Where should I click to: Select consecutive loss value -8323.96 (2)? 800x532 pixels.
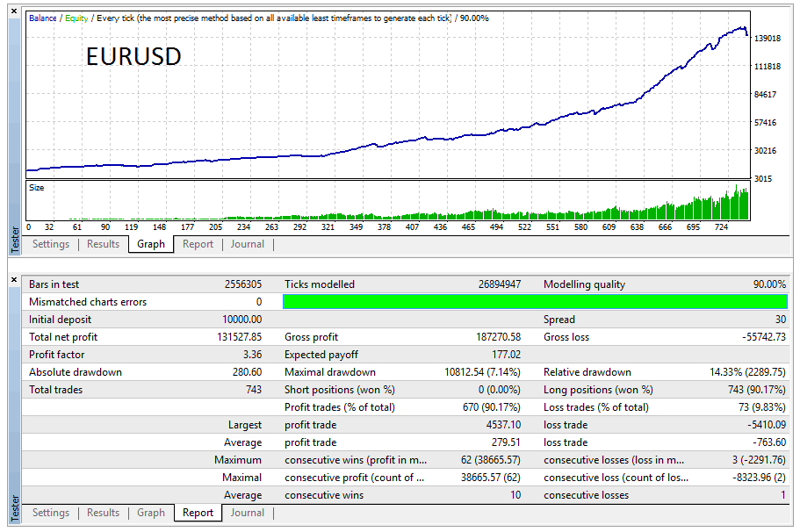tap(760, 478)
